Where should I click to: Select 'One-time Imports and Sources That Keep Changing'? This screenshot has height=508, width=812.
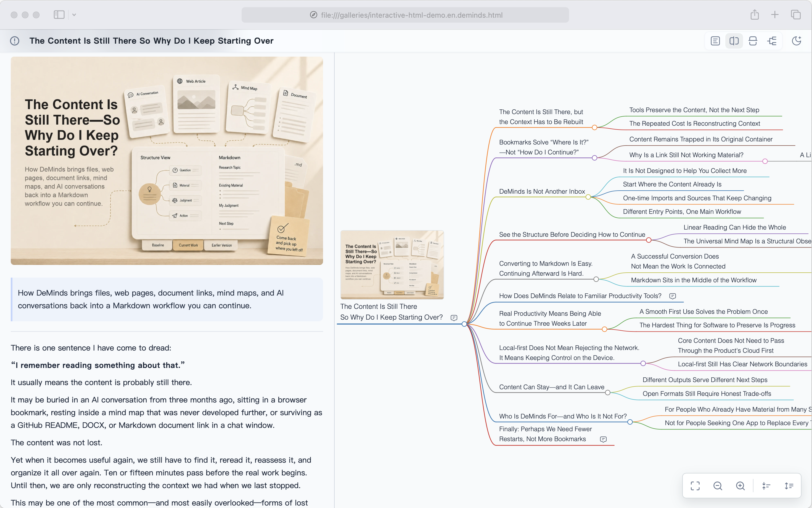coord(697,198)
